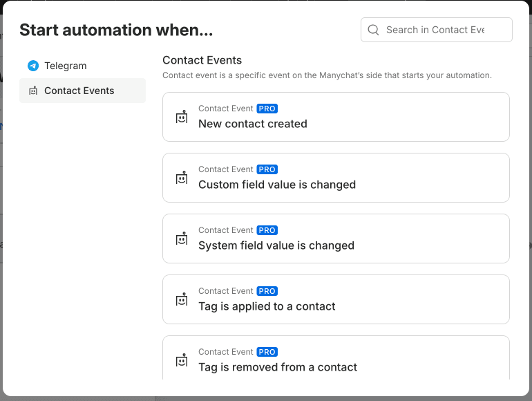Image resolution: width=532 pixels, height=401 pixels.
Task: Click the Start automation when... title
Action: [x=116, y=30]
